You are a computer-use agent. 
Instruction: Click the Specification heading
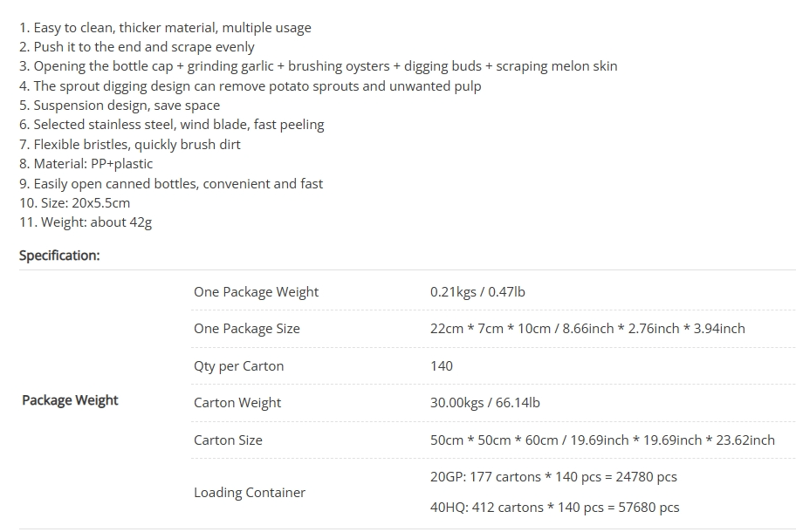pos(59,255)
